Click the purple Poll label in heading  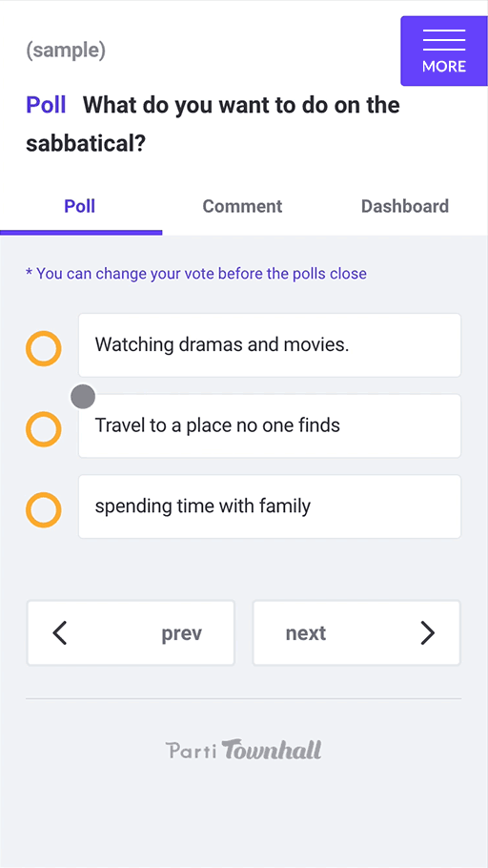pos(46,105)
